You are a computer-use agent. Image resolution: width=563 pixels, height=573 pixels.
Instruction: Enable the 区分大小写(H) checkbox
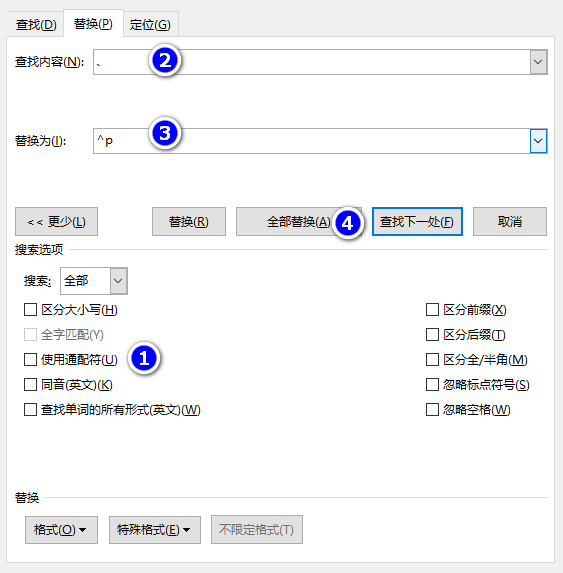pyautogui.click(x=30, y=310)
